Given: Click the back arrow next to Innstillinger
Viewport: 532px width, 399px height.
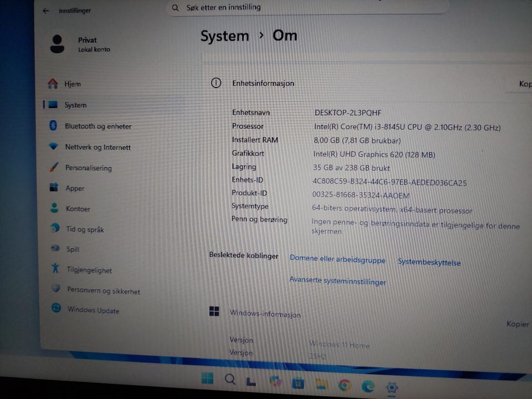Looking at the screenshot, I should pos(46,11).
